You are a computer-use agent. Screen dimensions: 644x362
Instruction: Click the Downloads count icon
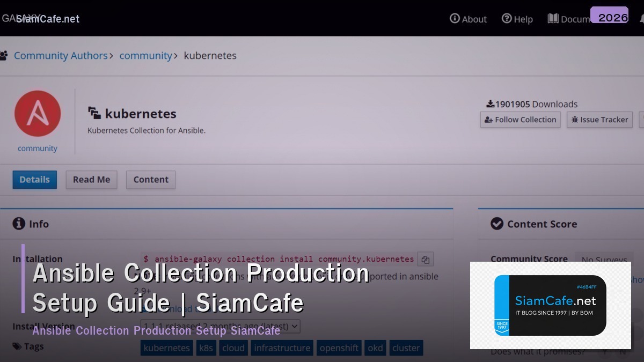490,103
